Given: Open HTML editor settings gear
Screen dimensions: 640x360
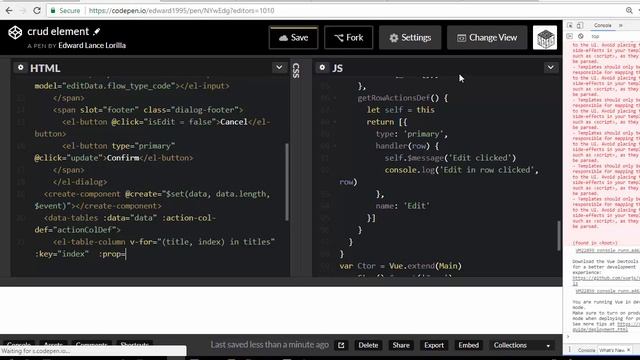Looking at the screenshot, I should (20, 68).
